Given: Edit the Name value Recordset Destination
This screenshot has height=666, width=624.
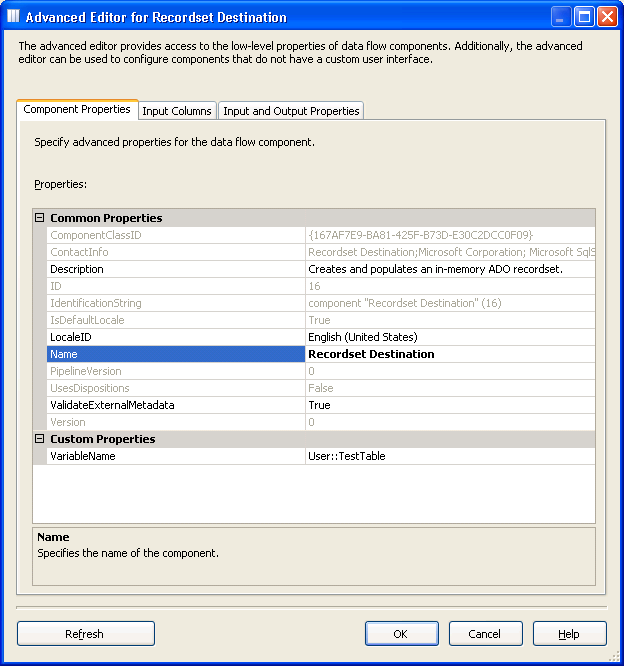Looking at the screenshot, I should pyautogui.click(x=450, y=354).
